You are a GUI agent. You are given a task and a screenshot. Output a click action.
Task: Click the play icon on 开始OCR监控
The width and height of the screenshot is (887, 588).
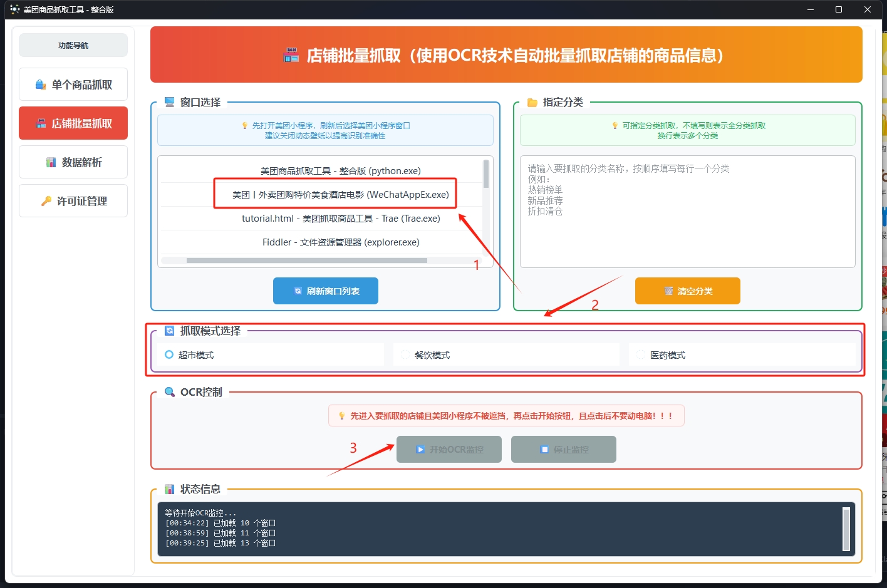421,450
